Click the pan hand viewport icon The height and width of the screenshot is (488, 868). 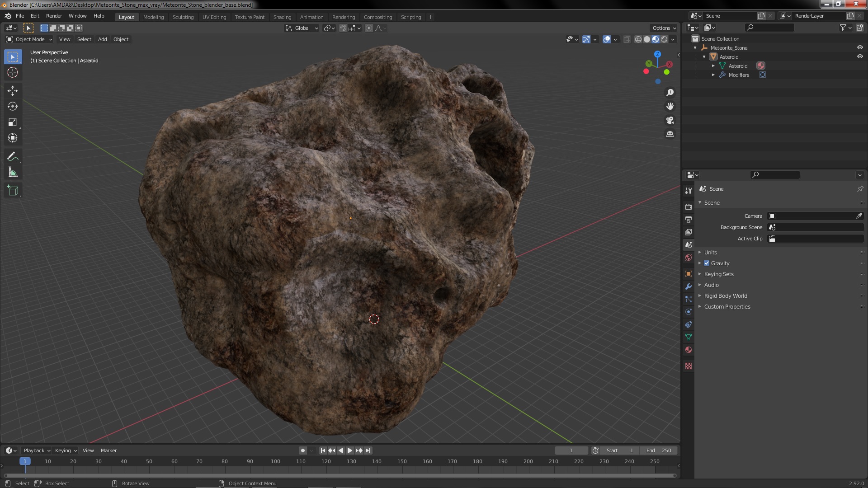[670, 106]
